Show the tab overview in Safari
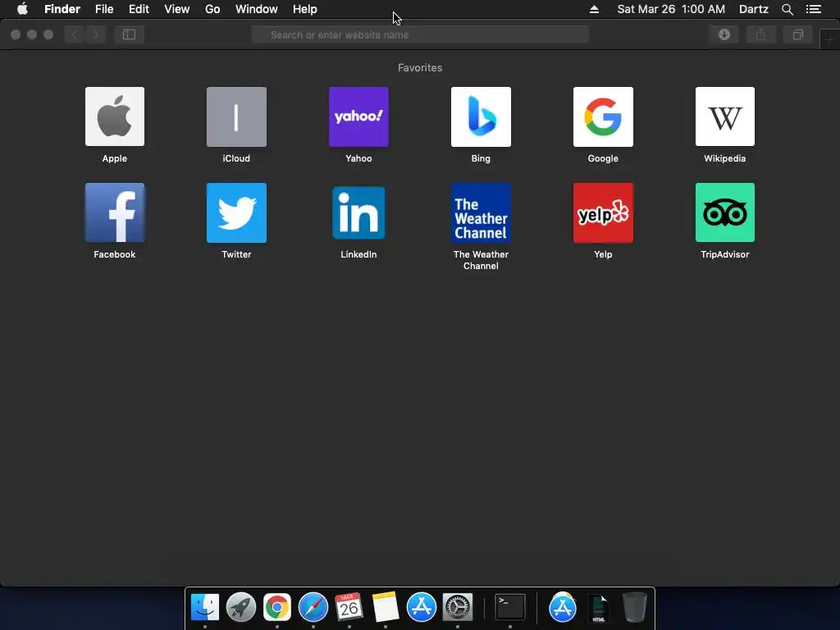Viewport: 840px width, 630px height. [797, 34]
